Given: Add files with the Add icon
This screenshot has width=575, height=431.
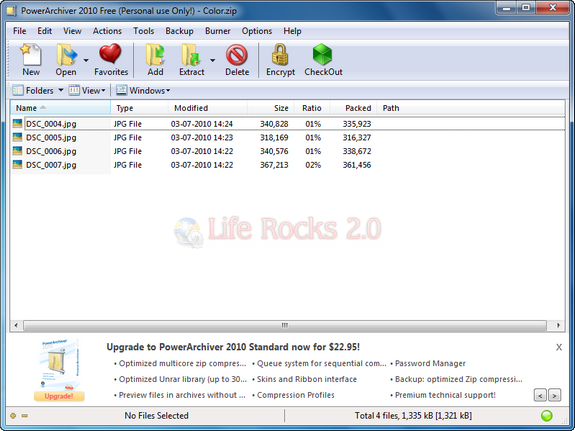Looking at the screenshot, I should (x=155, y=55).
